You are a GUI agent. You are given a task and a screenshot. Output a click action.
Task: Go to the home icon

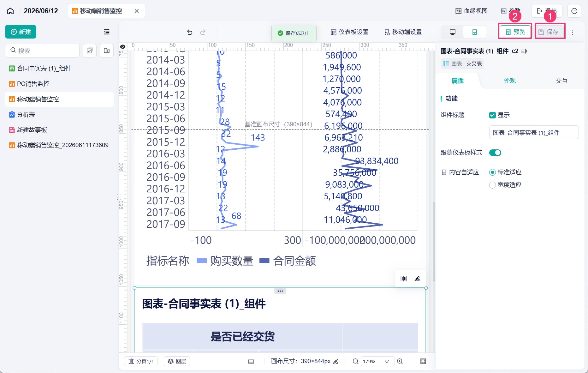pyautogui.click(x=10, y=11)
